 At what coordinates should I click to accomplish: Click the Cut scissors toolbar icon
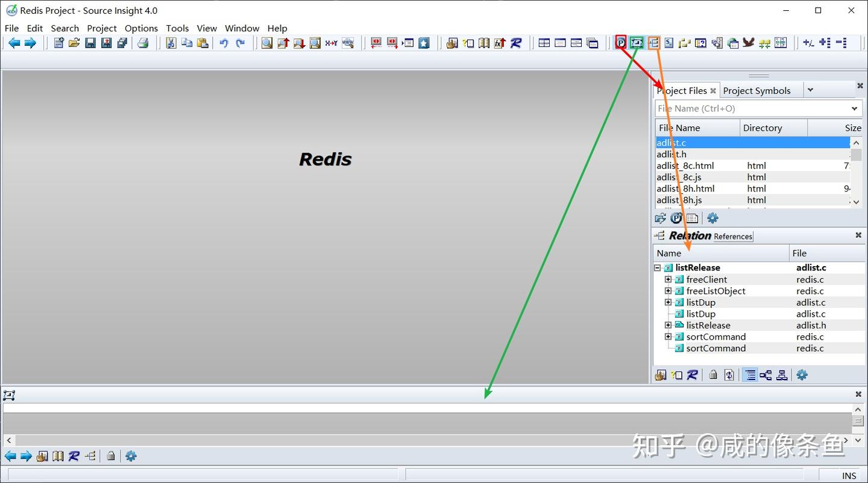pos(171,43)
